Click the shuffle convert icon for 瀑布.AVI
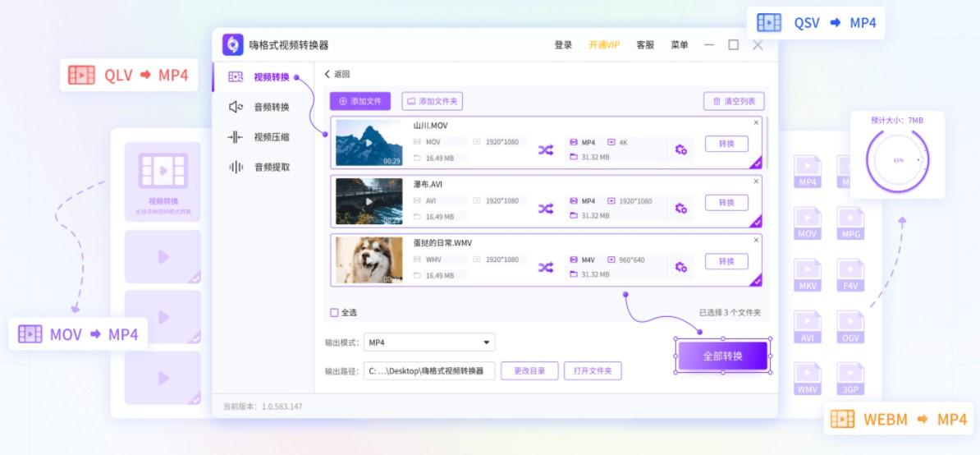 pyautogui.click(x=546, y=209)
